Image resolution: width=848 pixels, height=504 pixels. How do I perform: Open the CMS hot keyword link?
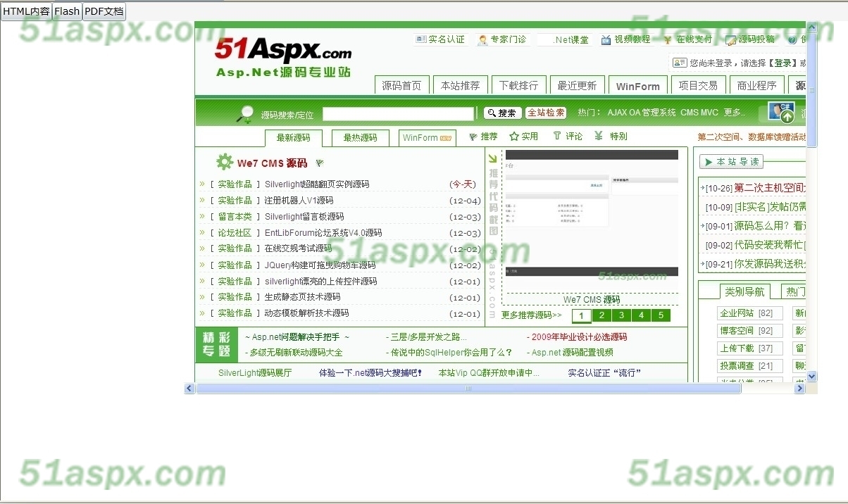tap(690, 113)
